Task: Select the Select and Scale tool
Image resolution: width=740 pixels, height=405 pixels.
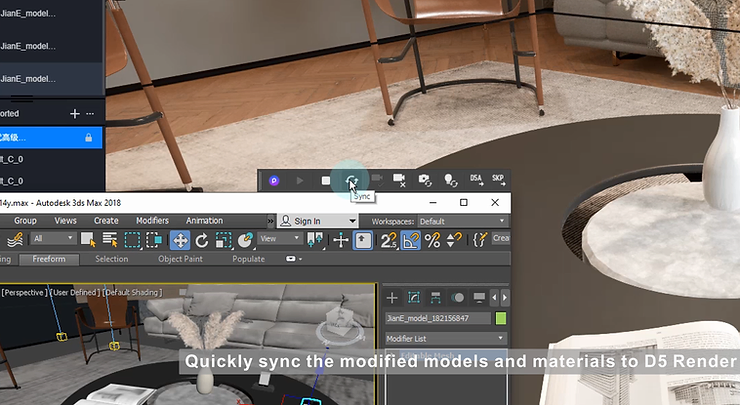Action: pos(223,240)
